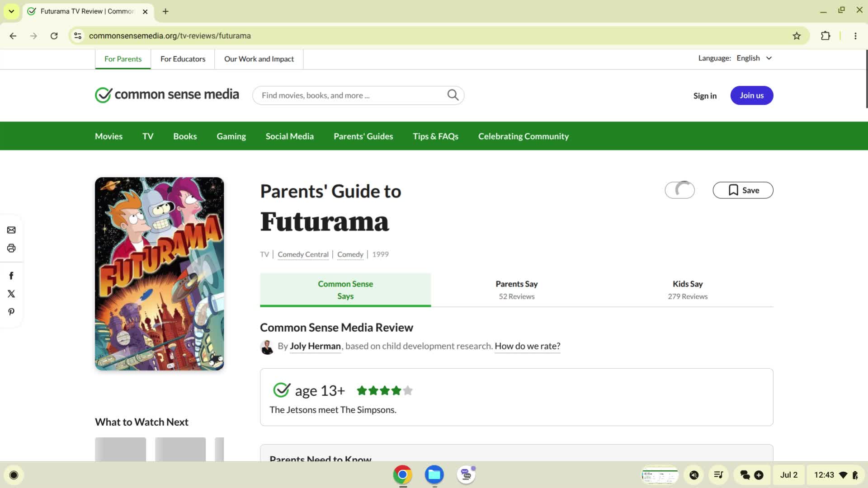This screenshot has height=488, width=868.
Task: Open the chat app on shelf
Action: pos(466,475)
